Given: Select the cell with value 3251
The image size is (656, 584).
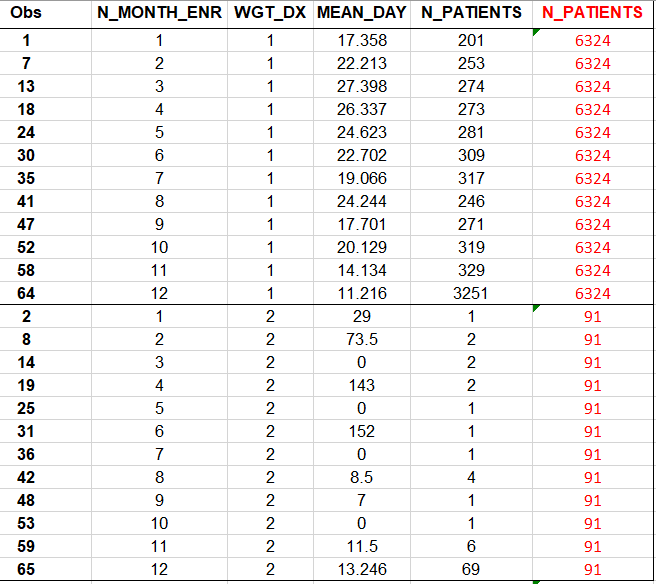Looking at the screenshot, I should click(472, 293).
